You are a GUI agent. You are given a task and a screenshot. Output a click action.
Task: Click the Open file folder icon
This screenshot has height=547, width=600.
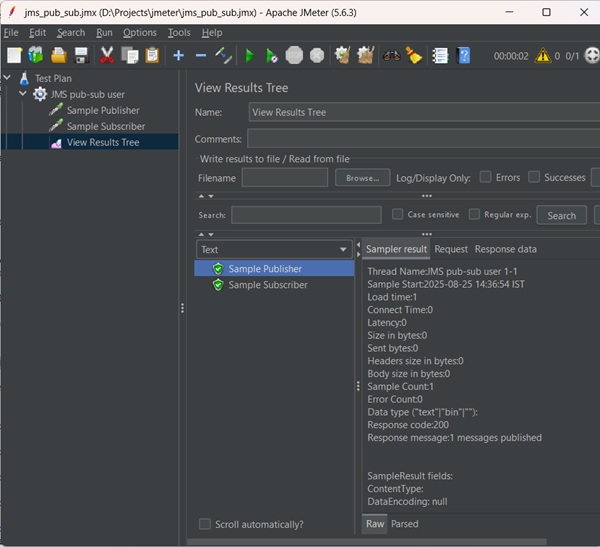click(59, 56)
